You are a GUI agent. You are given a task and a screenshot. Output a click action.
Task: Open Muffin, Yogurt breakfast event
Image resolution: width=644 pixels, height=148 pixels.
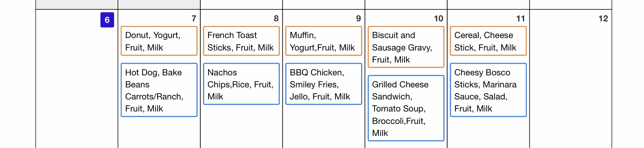[324, 41]
